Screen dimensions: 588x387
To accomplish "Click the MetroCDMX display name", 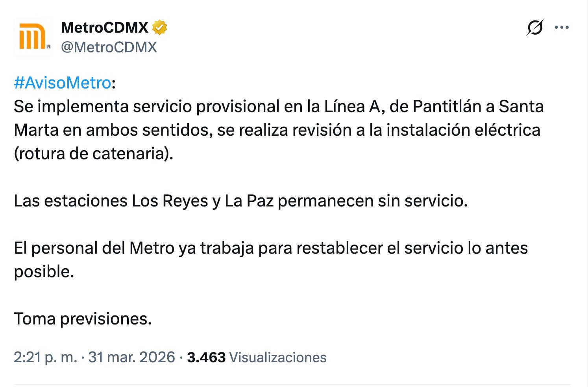I will [x=105, y=27].
